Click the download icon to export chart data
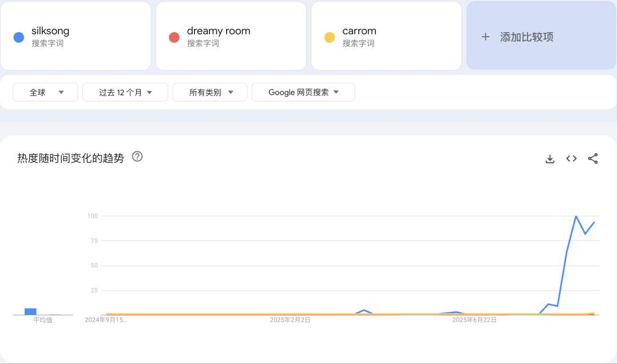The image size is (618, 364). click(549, 159)
